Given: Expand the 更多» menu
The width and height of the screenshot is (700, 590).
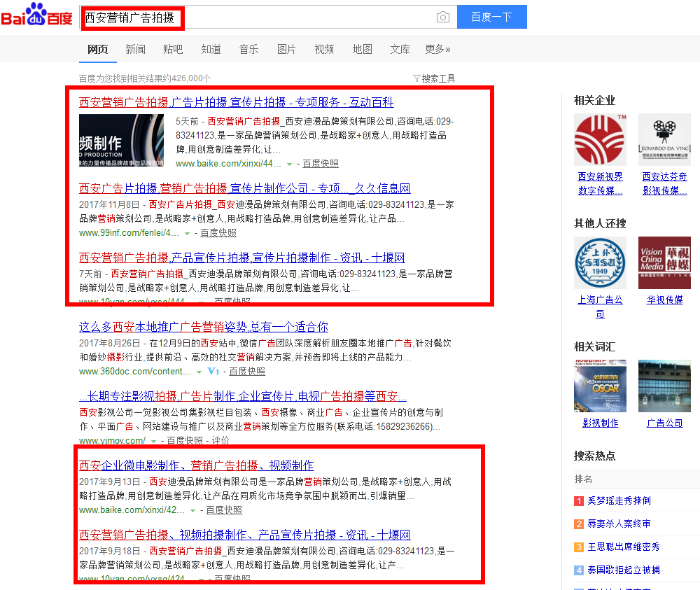Looking at the screenshot, I should click(x=437, y=49).
